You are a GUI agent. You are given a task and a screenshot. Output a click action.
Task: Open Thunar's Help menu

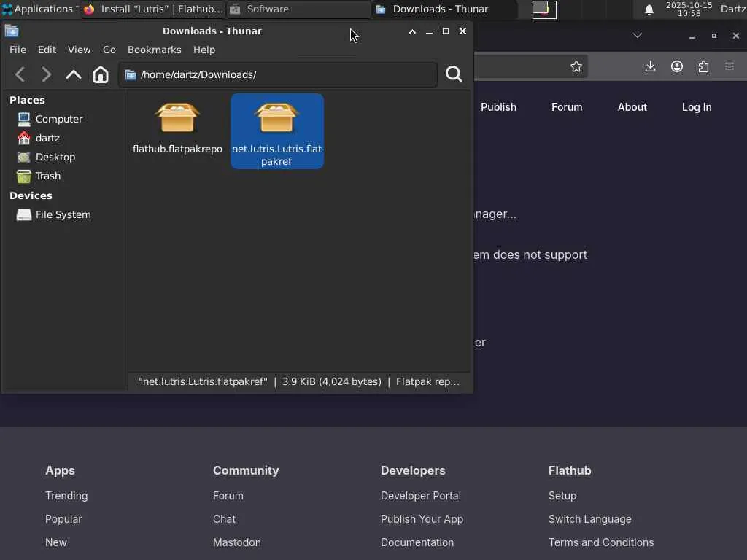(204, 50)
